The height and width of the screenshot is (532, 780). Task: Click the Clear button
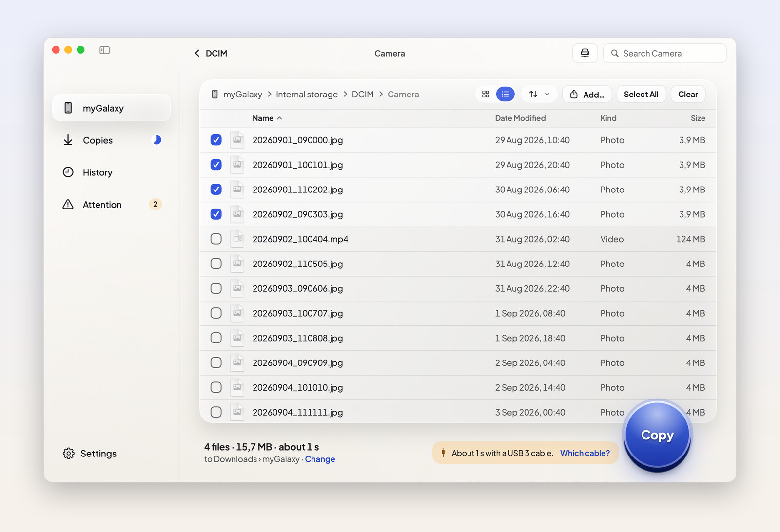coord(688,94)
